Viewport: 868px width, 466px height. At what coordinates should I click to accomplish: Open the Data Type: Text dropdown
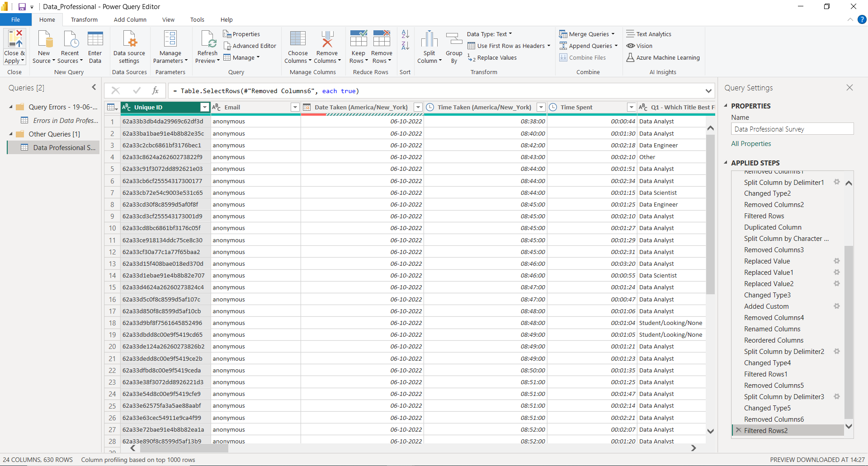[x=490, y=34]
